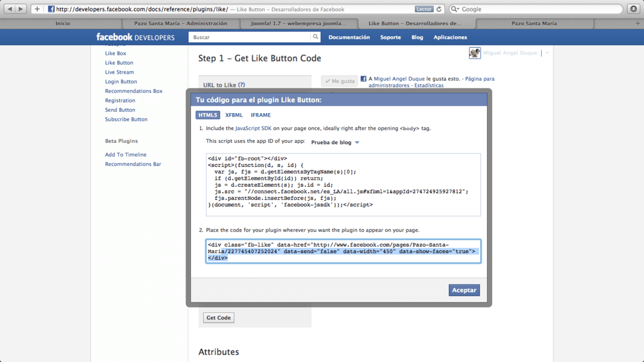Open the JavaScript SDK link
The image size is (644, 362).
point(253,128)
